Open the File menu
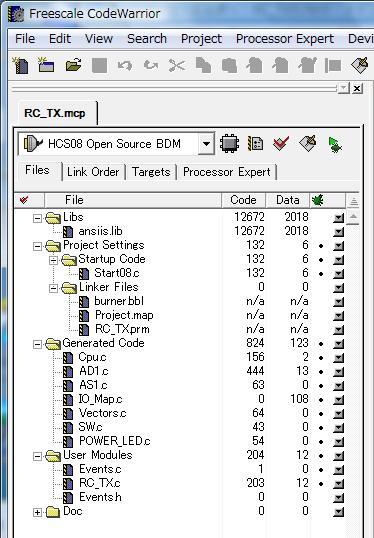This screenshot has height=538, width=374. (25, 38)
